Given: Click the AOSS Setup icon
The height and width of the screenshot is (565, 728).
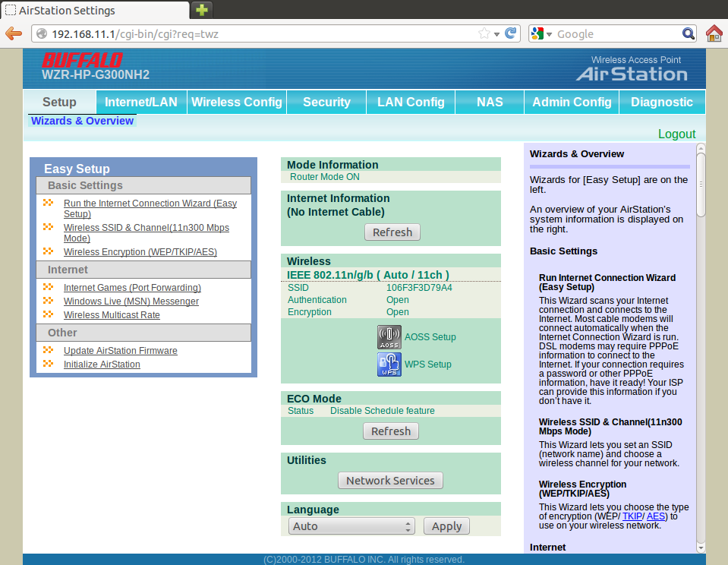Looking at the screenshot, I should [x=389, y=337].
